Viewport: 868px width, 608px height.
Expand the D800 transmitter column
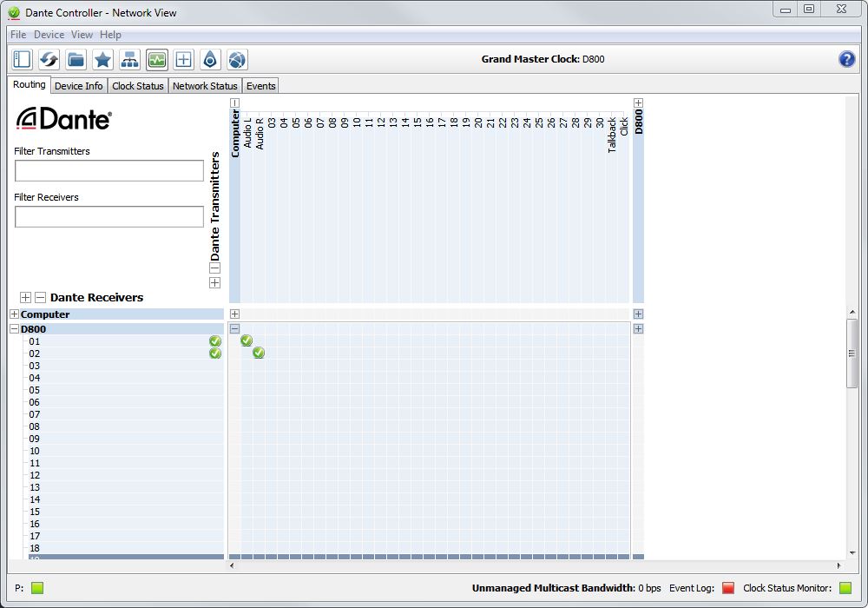[x=638, y=103]
